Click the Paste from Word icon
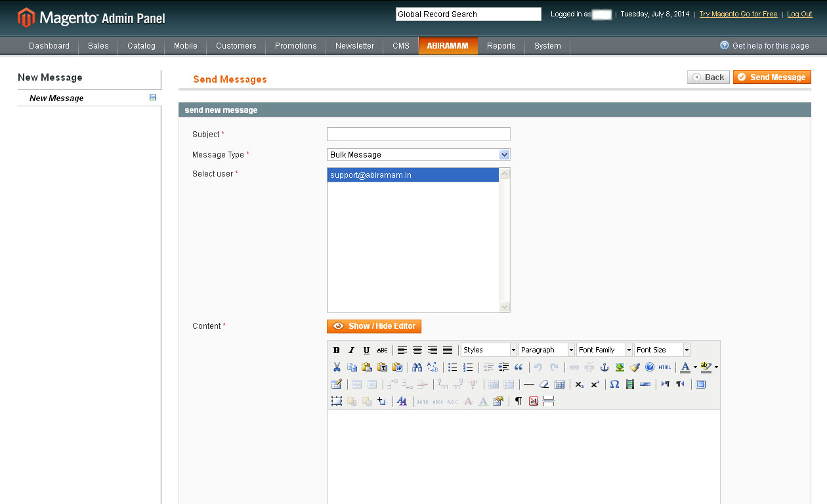The image size is (827, 504). pos(397,367)
